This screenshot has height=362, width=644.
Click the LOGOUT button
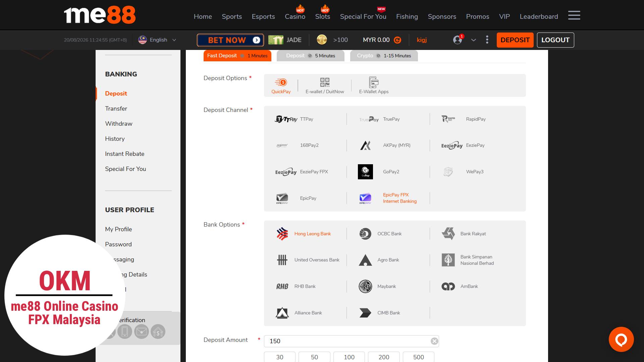(x=555, y=40)
